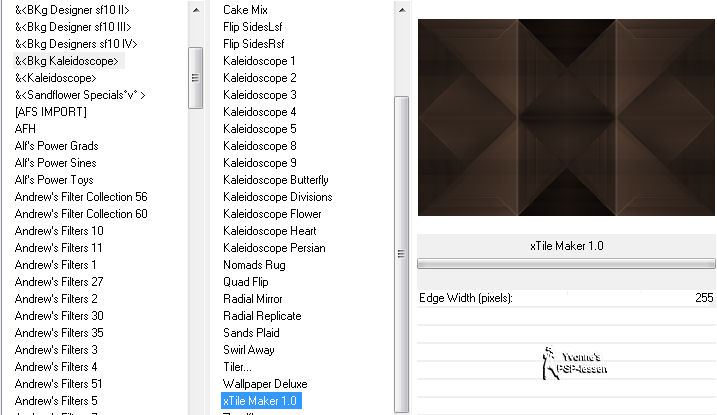Choose Kaleidoscope 9 filter
This screenshot has width=717, height=415.
tap(260, 163)
